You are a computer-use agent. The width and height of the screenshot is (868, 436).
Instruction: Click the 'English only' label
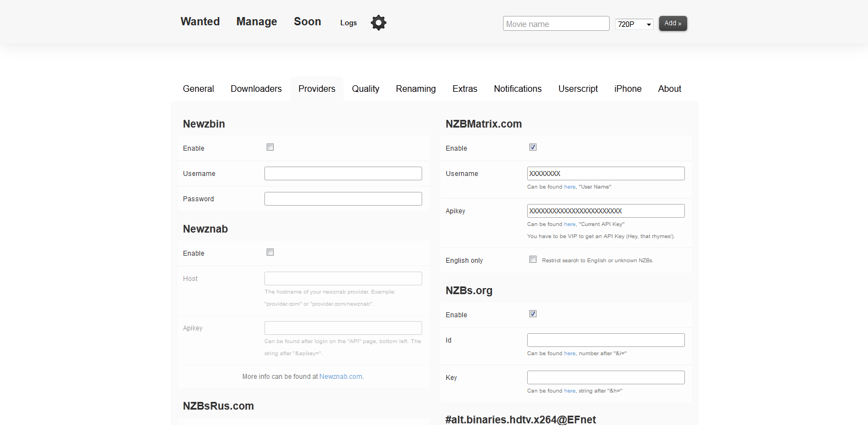tap(464, 261)
